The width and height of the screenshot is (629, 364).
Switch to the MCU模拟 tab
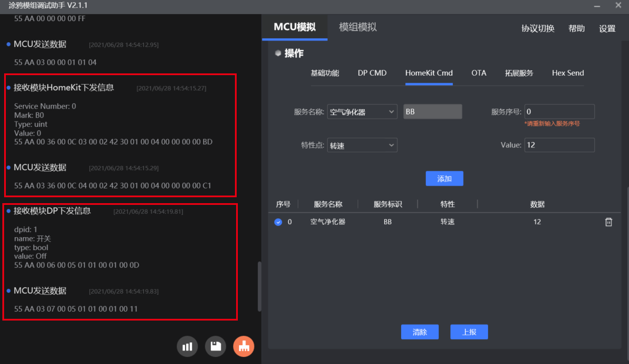click(294, 27)
